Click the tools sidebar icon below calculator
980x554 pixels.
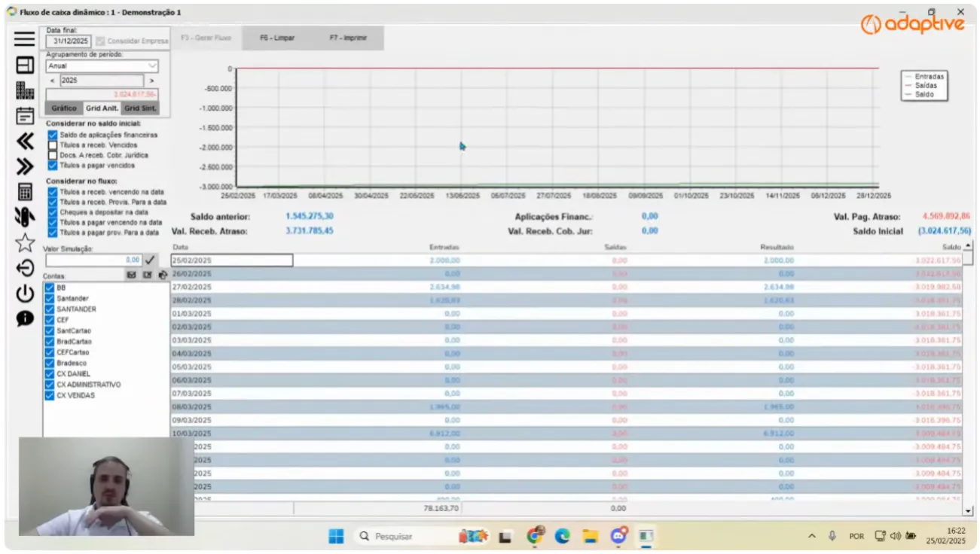tap(24, 217)
